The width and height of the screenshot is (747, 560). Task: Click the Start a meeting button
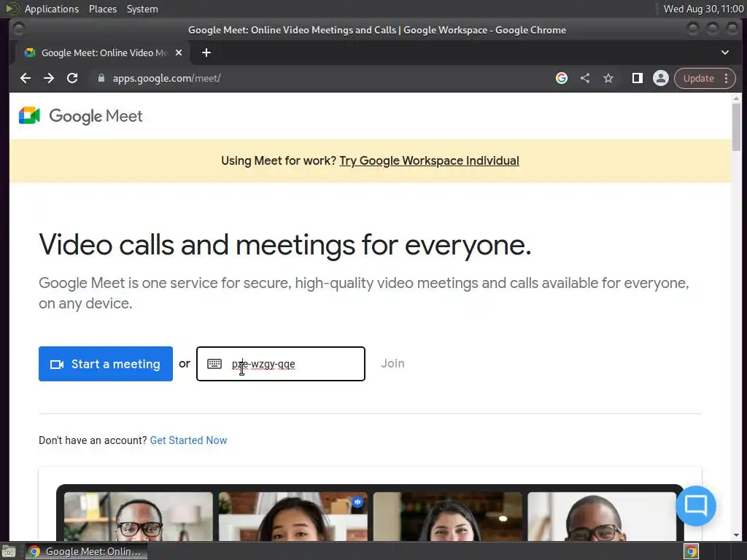(x=106, y=364)
